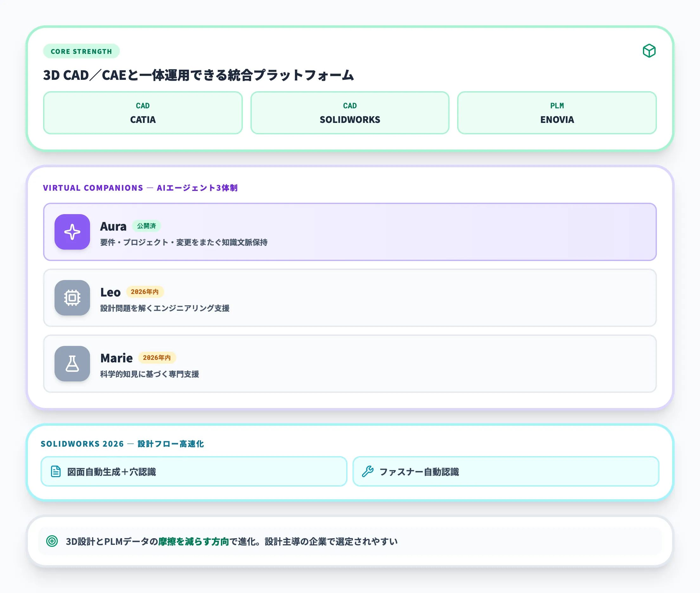Click the name Marie
The height and width of the screenshot is (593, 700).
116,358
